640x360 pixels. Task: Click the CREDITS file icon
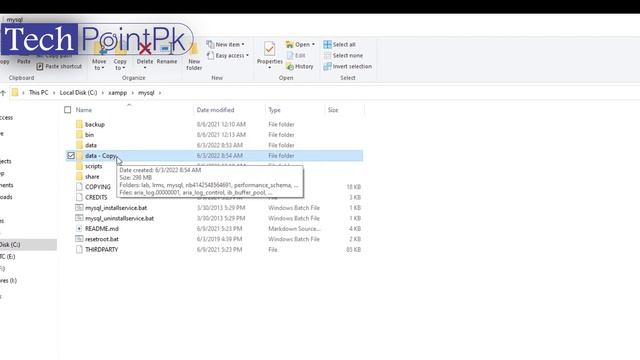click(79, 197)
